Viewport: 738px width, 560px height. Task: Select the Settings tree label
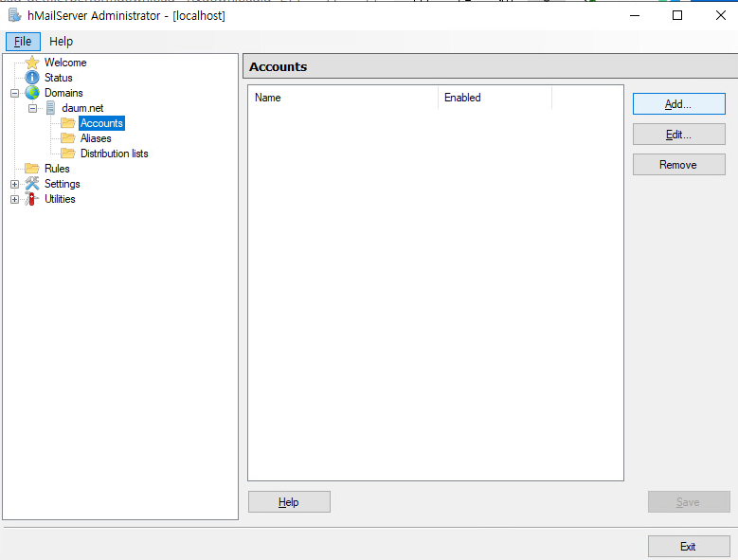click(x=63, y=184)
